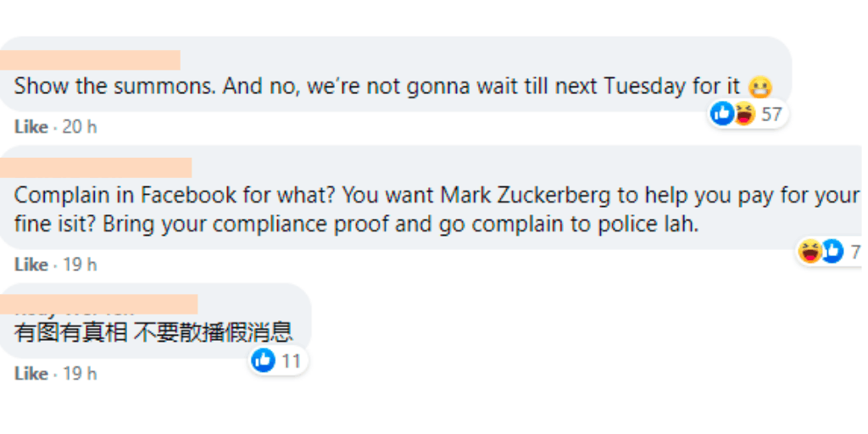This screenshot has height=434, width=868.
Task: Click laughing reaction icon on Mark Zuckerberg comment
Action: click(x=810, y=251)
